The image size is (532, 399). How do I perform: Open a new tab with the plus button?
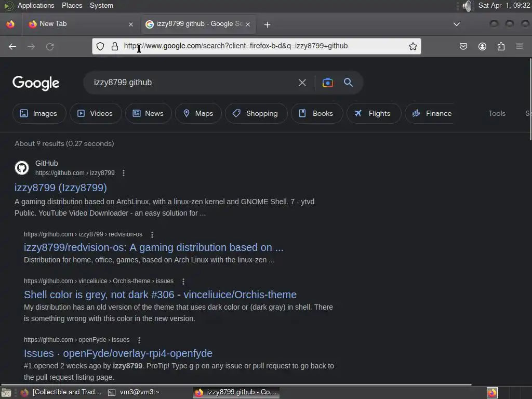(x=267, y=24)
